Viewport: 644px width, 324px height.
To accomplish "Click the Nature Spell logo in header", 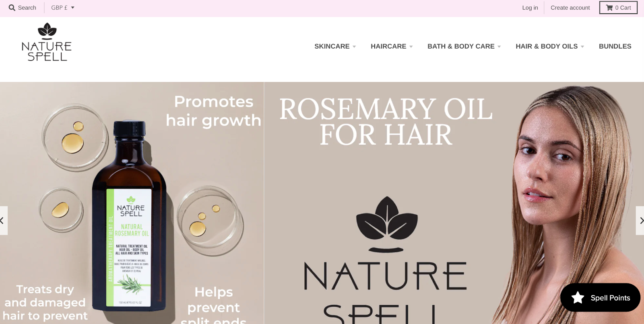I will click(47, 42).
